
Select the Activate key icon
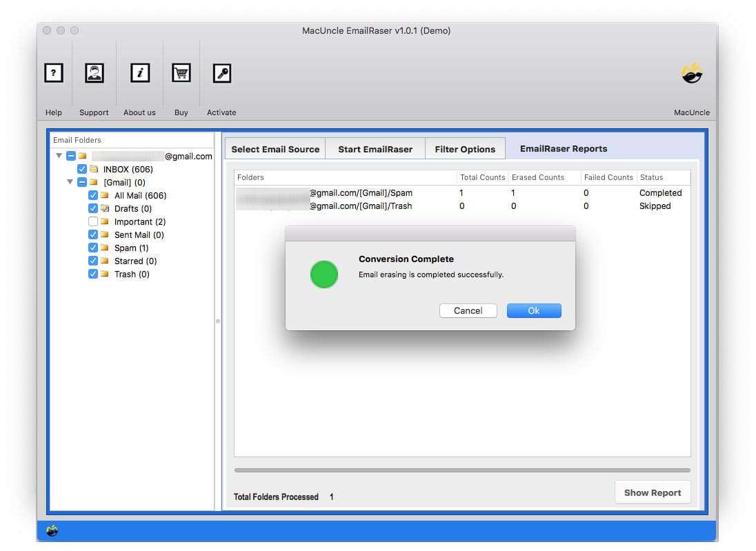[221, 72]
